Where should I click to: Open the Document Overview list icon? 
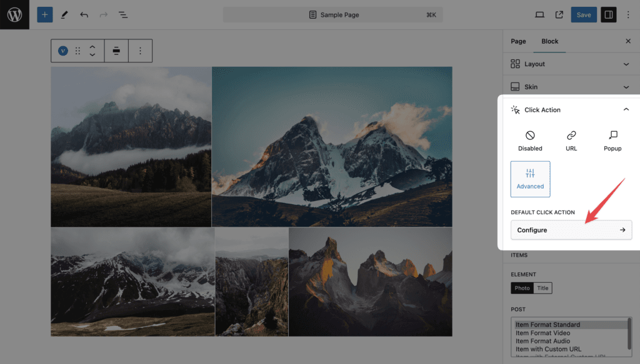[123, 14]
